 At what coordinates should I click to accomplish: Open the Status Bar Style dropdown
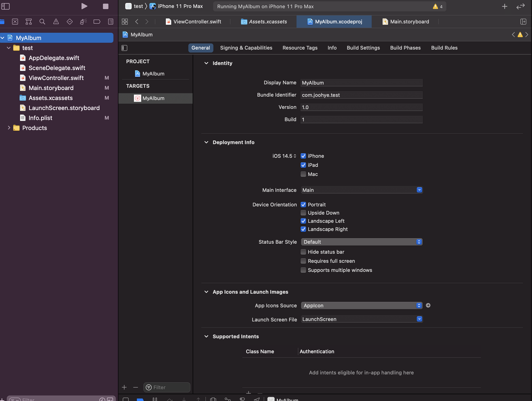pos(362,242)
